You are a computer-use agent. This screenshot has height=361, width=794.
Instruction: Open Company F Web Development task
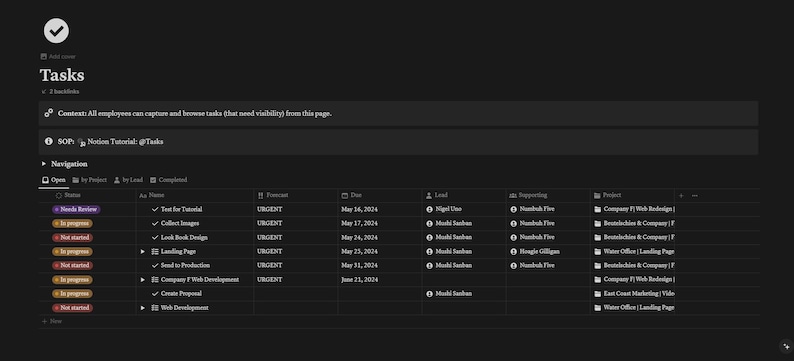(200, 279)
